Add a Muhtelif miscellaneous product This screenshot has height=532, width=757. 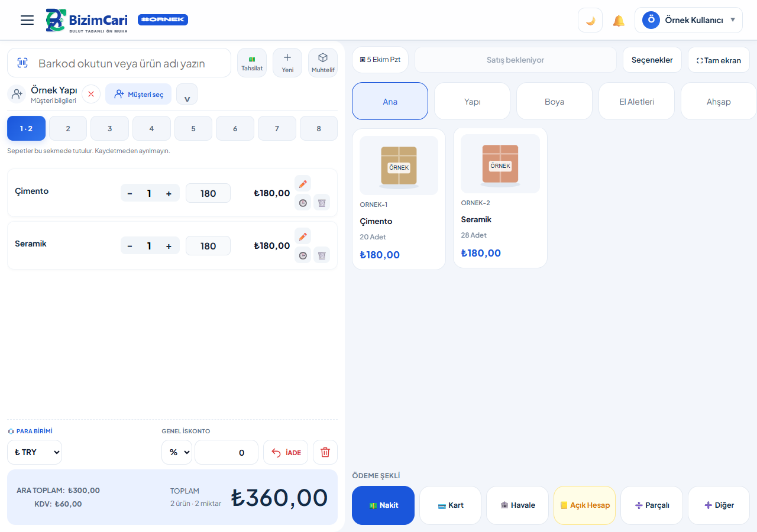(x=323, y=63)
